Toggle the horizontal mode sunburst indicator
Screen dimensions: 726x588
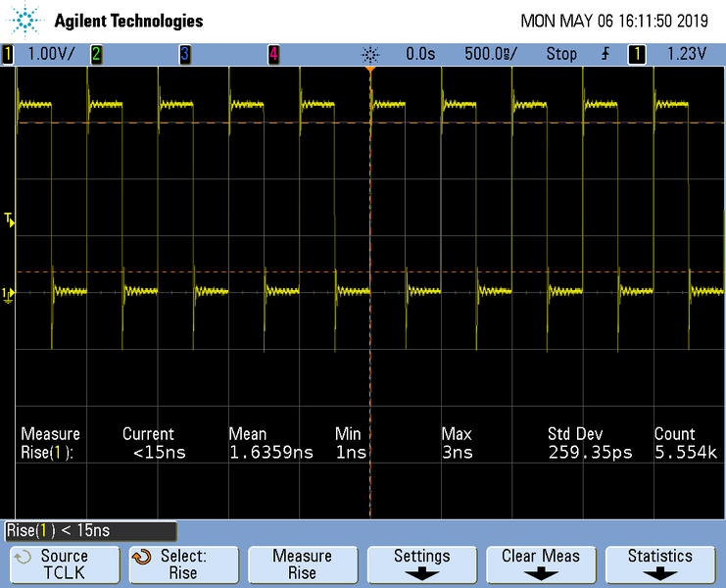tap(369, 54)
